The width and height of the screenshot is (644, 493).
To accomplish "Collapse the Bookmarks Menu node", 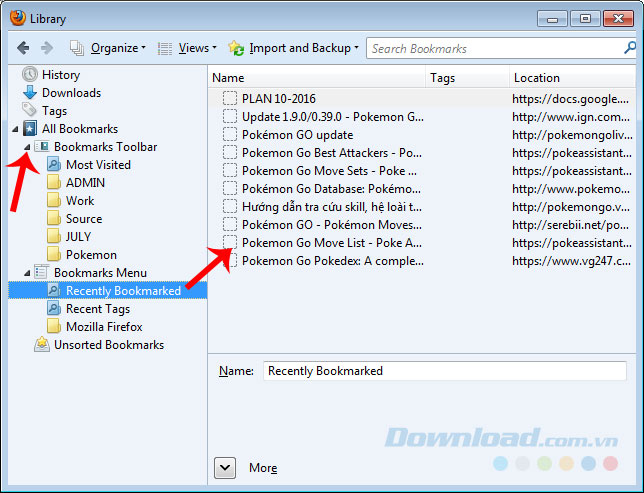I will [x=27, y=273].
